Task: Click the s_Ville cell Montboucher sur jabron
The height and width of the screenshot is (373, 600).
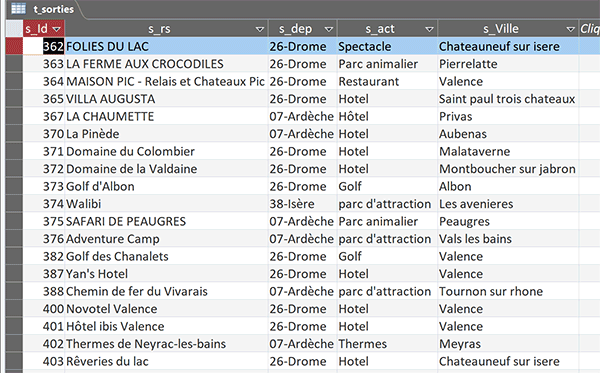Action: (x=508, y=169)
